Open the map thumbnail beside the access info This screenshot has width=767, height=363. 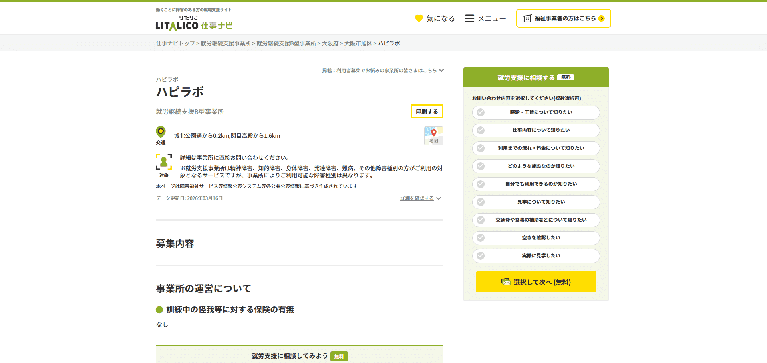(x=433, y=135)
